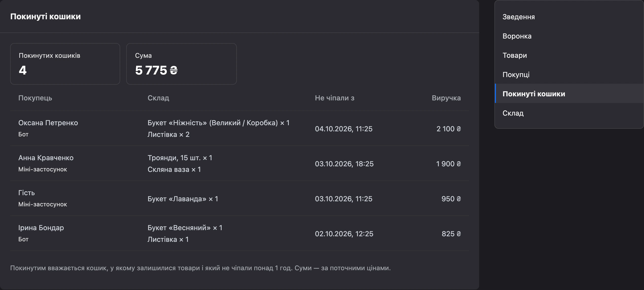Click the Склад column header in table
Image resolution: width=644 pixels, height=290 pixels.
tap(158, 98)
